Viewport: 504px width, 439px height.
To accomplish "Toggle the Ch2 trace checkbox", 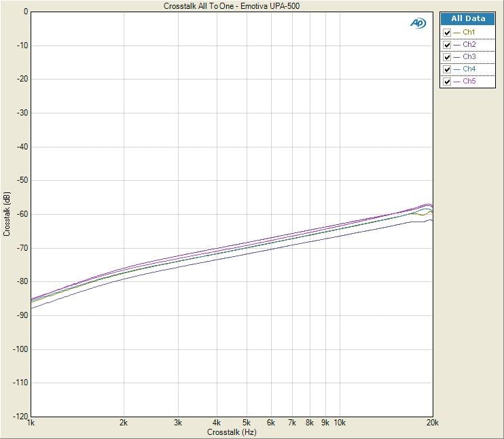I will [447, 45].
